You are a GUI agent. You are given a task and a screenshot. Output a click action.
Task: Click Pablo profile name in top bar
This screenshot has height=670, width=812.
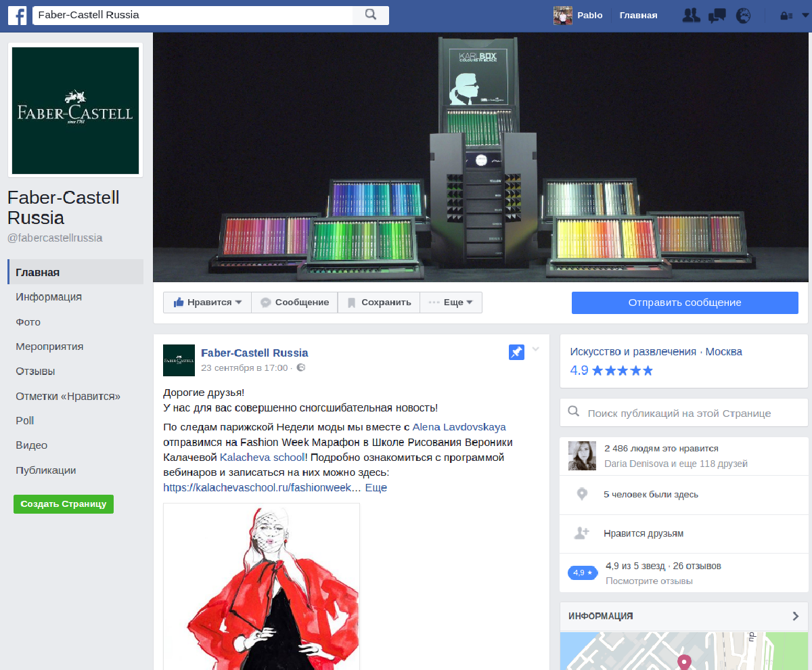(589, 16)
